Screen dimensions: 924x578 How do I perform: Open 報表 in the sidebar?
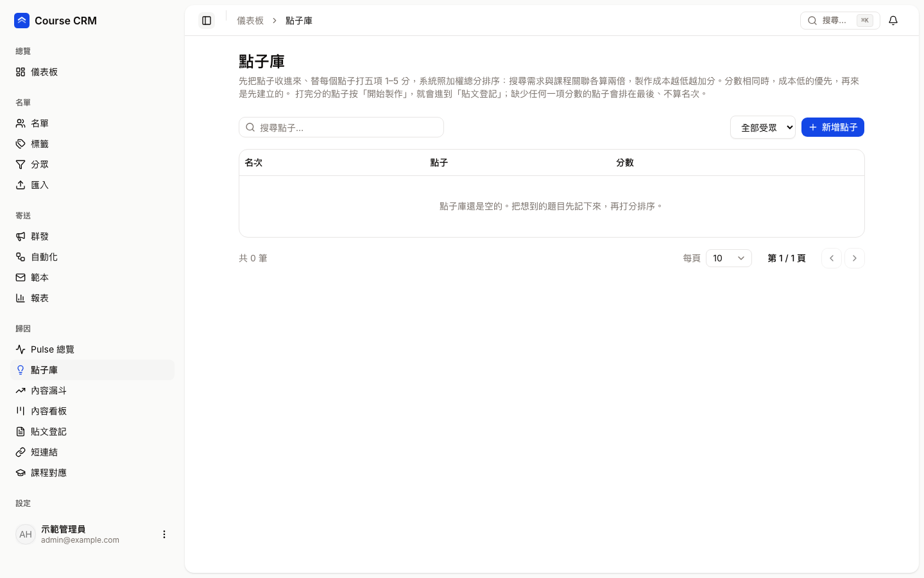tap(92, 298)
